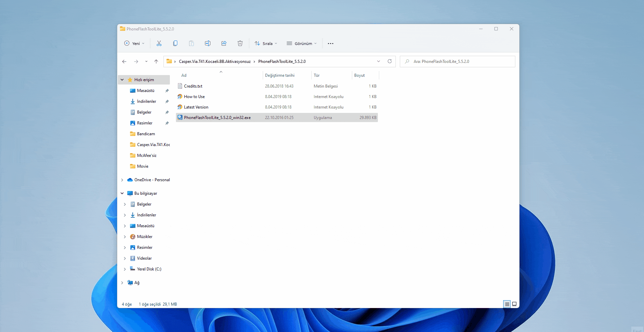Click the Cut (scissors) toolbar icon
Viewport: 644px width, 332px height.
point(159,43)
